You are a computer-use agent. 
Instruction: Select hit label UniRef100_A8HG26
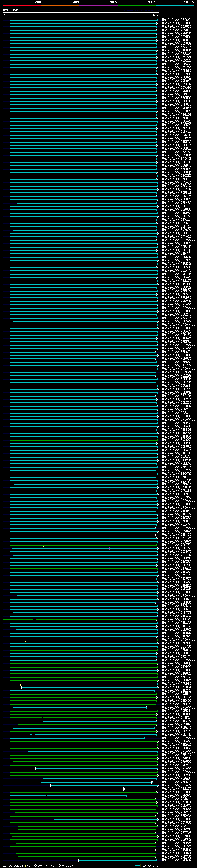(x=176, y=484)
